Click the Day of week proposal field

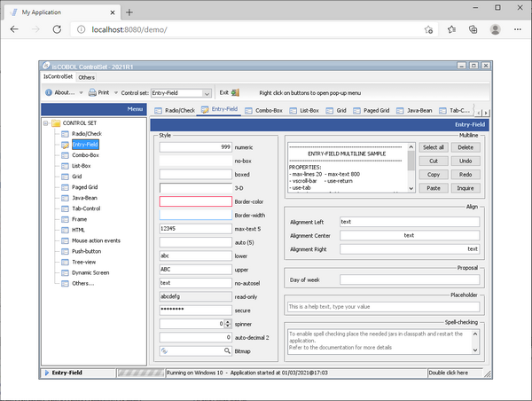click(410, 279)
